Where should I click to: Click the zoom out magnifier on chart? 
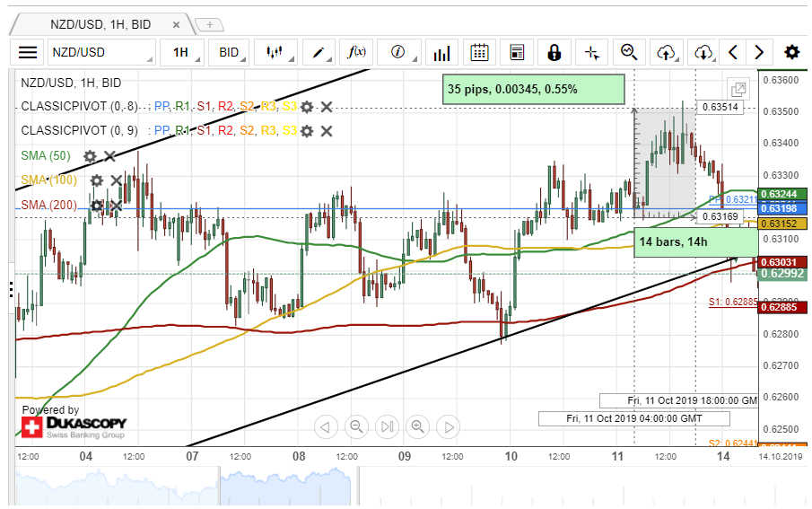356,426
